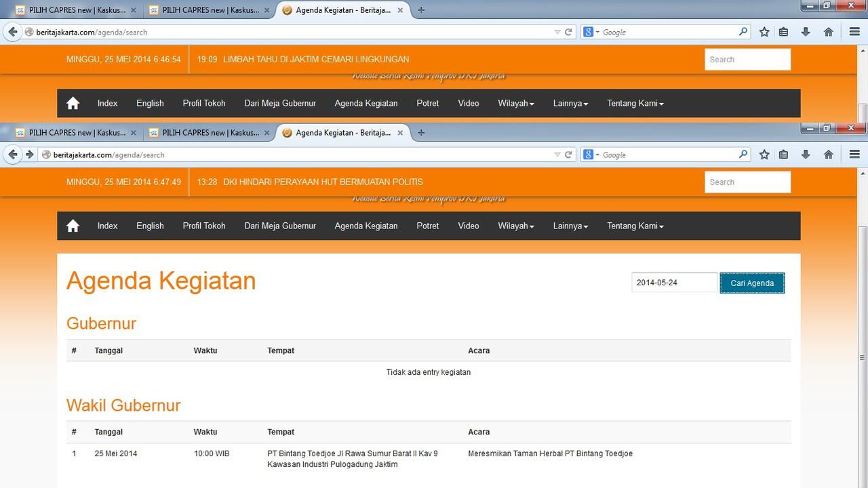The height and width of the screenshot is (488, 868).
Task: Click the Cari Agenda button
Action: 752,283
